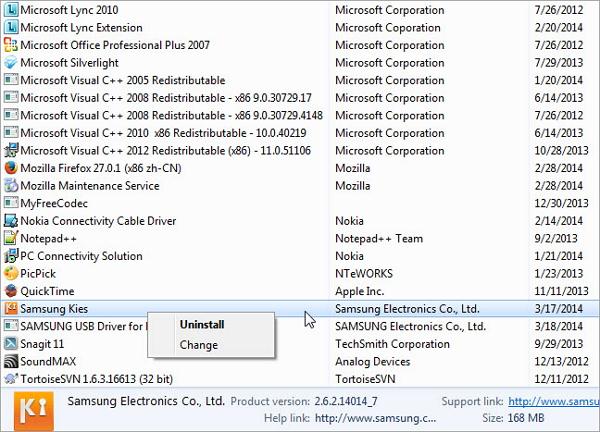Click the Samsung Kies row icon
The width and height of the screenshot is (600, 432).
point(11,308)
